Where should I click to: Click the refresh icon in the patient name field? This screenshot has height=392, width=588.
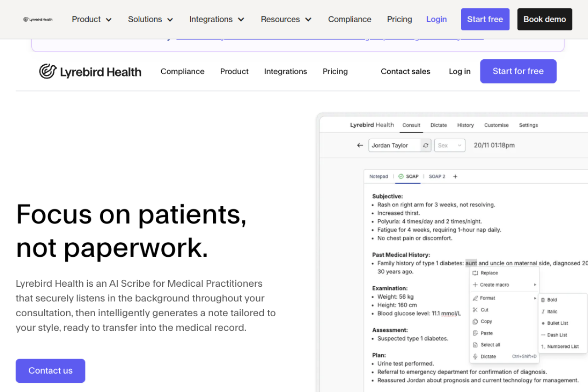(426, 145)
